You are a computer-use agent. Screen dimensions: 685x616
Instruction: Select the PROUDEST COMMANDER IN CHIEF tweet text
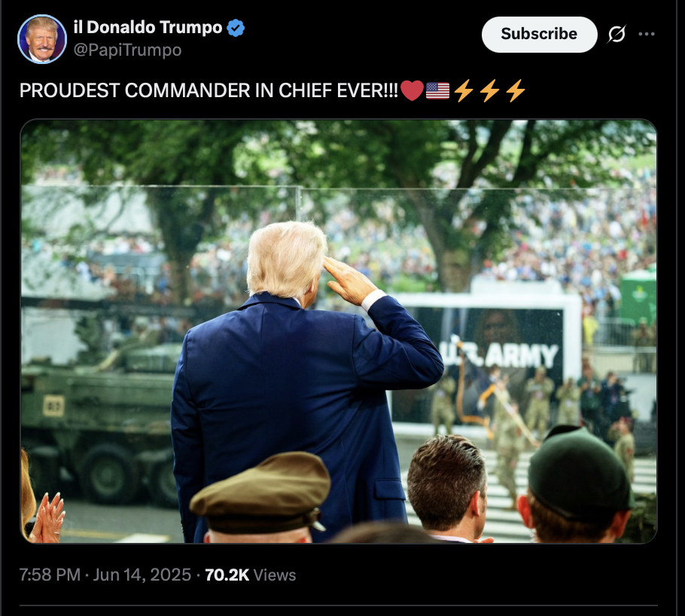pyautogui.click(x=209, y=90)
